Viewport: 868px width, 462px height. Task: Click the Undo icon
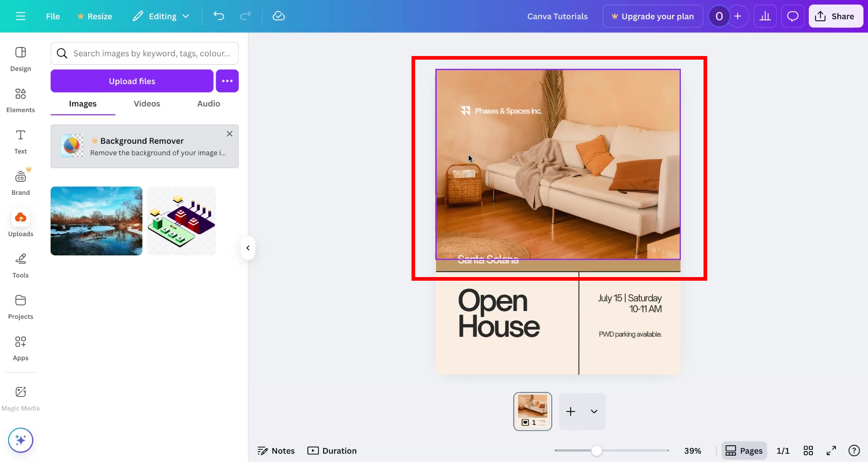(219, 16)
